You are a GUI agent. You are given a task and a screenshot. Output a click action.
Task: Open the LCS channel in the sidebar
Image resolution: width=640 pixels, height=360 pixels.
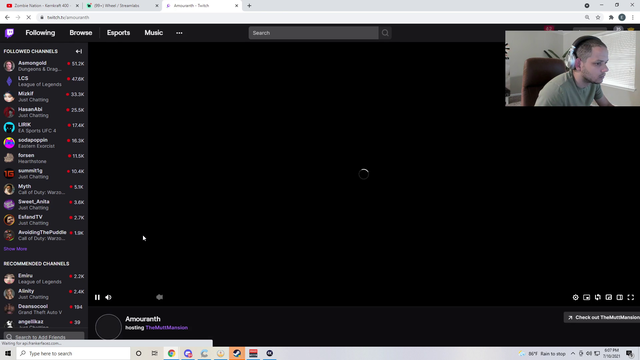pyautogui.click(x=44, y=81)
